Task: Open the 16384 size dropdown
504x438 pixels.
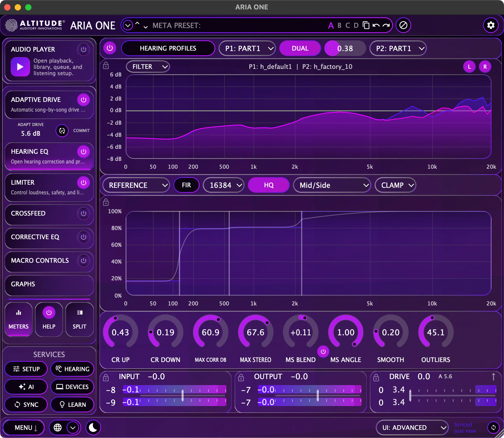Action: pos(224,185)
